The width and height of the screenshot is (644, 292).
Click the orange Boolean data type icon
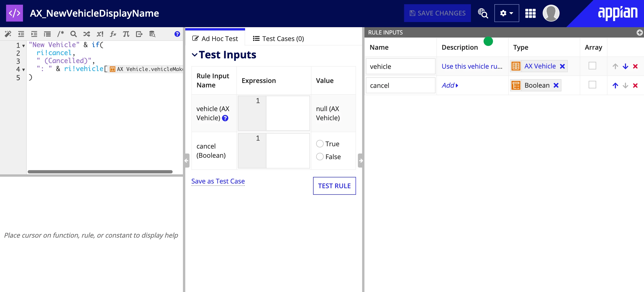tap(516, 86)
